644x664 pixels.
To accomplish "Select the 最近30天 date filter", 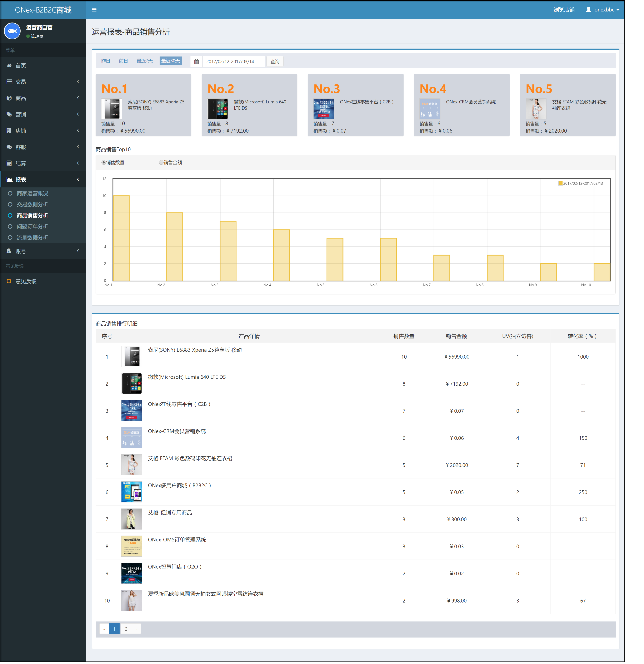I will (x=170, y=61).
